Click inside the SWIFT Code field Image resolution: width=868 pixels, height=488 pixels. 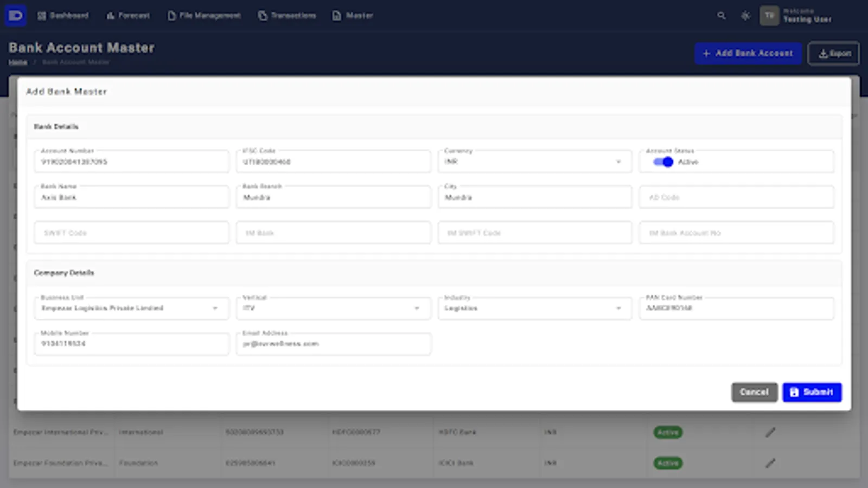coord(131,232)
